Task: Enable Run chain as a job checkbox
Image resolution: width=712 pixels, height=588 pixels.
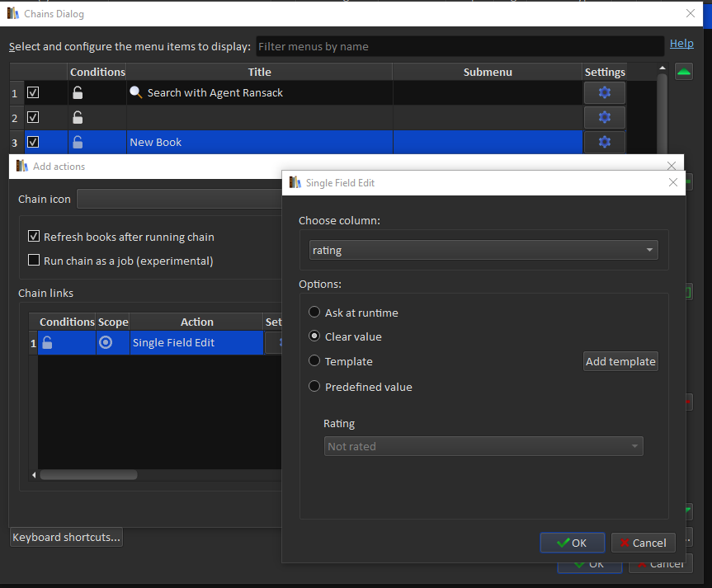Action: click(34, 261)
